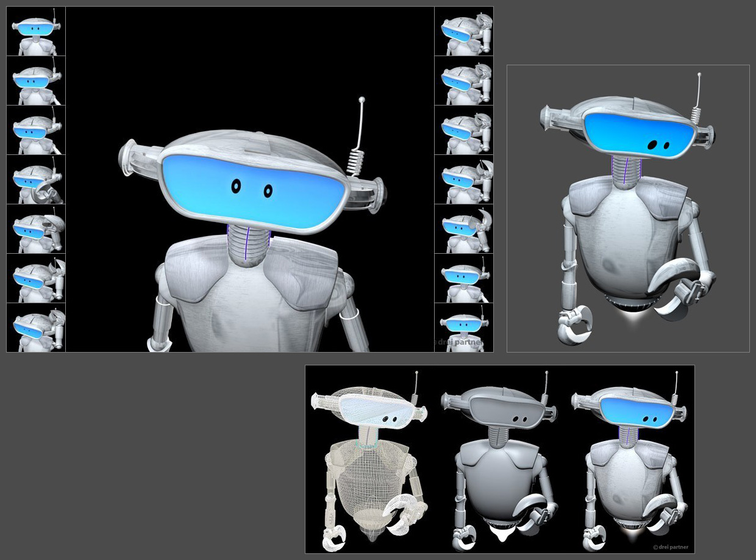Select the fourth left thumbnail with claw raised
This screenshot has height=560, width=756.
point(36,180)
